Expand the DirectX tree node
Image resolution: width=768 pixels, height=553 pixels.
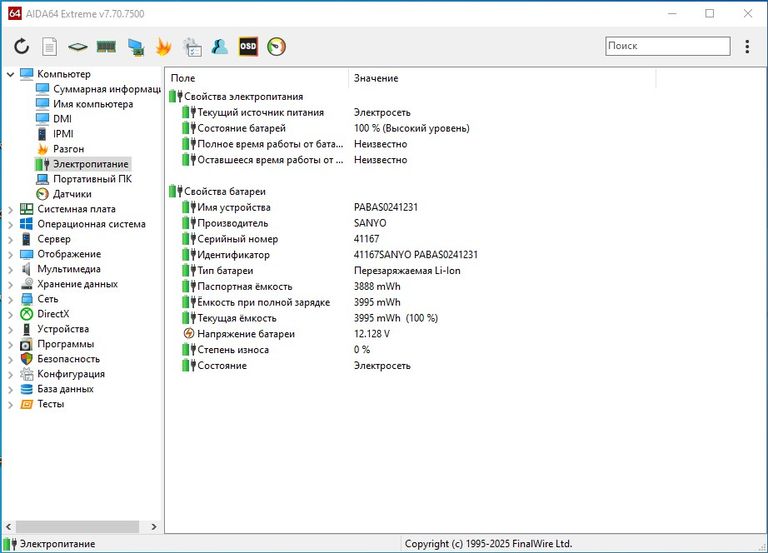(10, 314)
